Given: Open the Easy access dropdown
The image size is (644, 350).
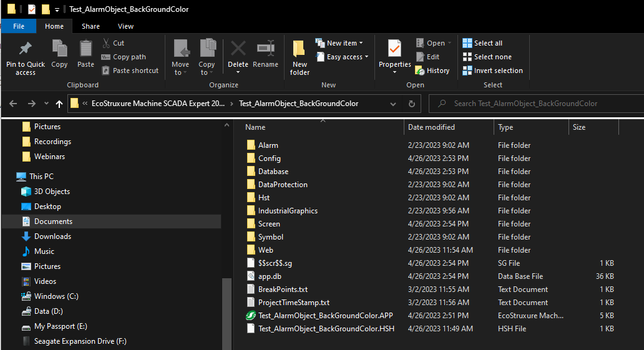Looking at the screenshot, I should pos(342,57).
